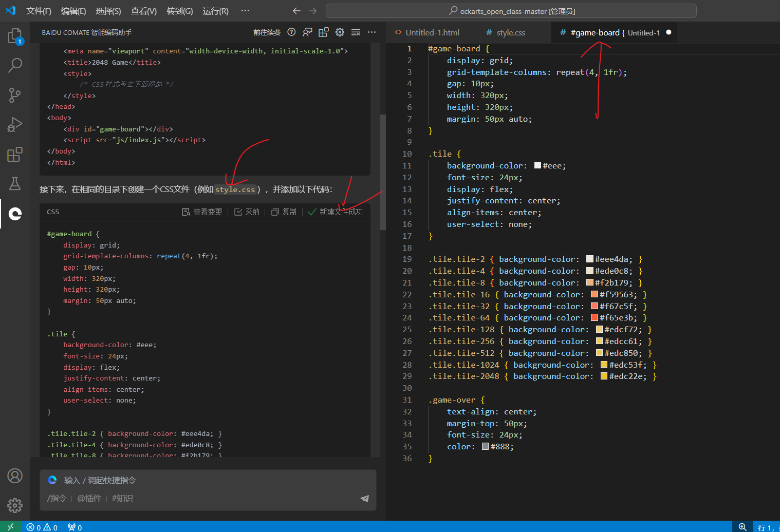Click the BAIDU COMATE 智能编码助手 title
This screenshot has width=780, height=532.
pos(87,32)
